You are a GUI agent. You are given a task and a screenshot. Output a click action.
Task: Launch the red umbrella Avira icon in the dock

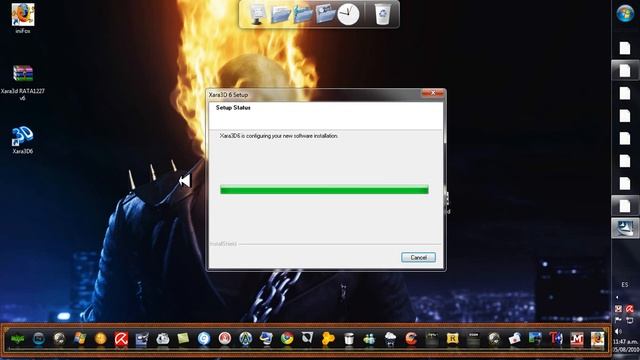(121, 339)
